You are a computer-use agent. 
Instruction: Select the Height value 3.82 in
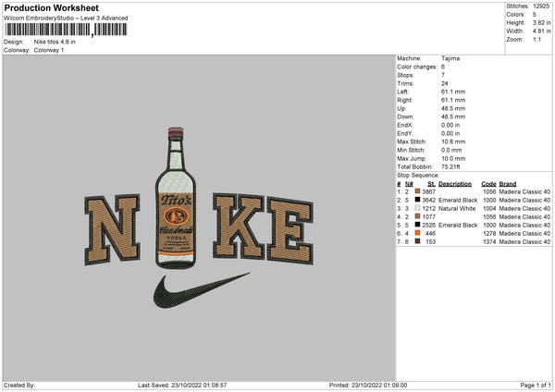(x=542, y=22)
